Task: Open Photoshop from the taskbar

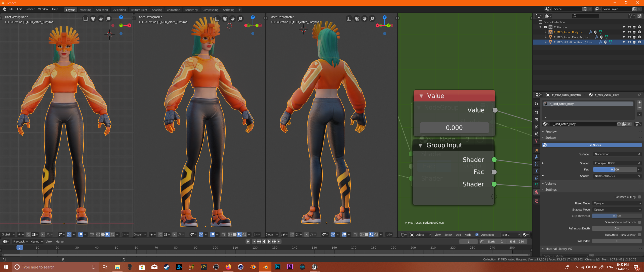Action: 277,267
